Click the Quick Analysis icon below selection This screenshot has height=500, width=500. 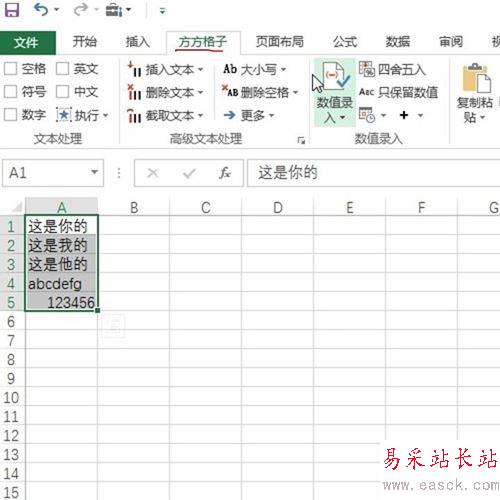click(113, 326)
